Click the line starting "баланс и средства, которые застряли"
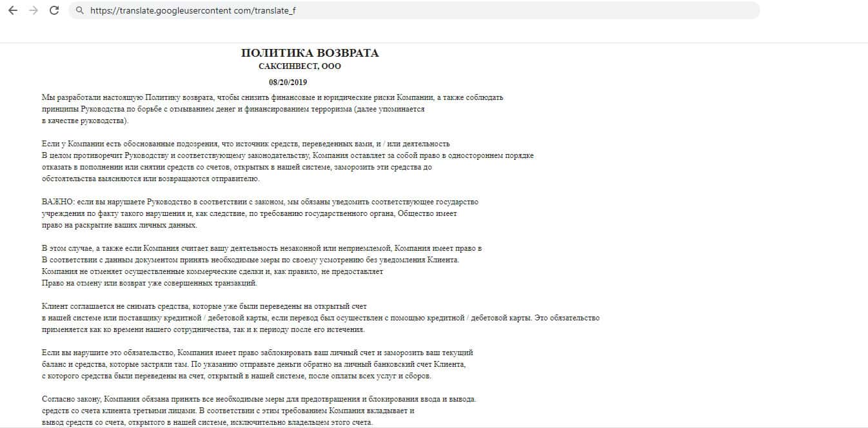This screenshot has height=428, width=868. click(253, 365)
